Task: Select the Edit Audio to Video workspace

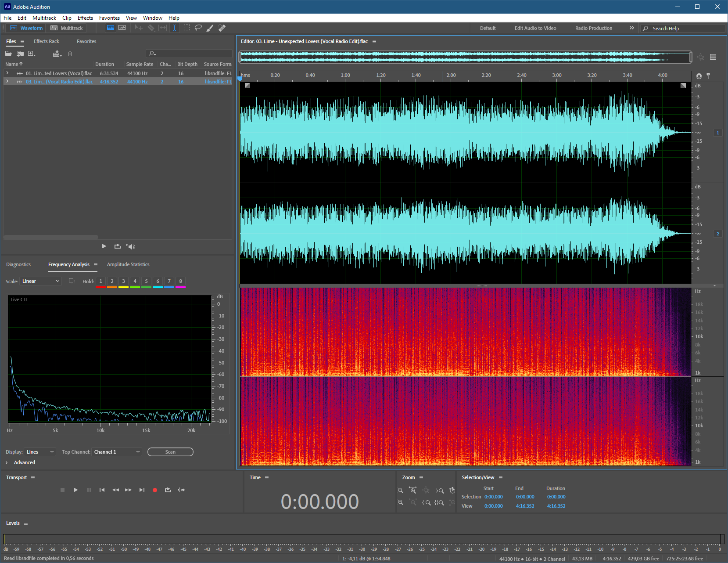Action: [535, 28]
